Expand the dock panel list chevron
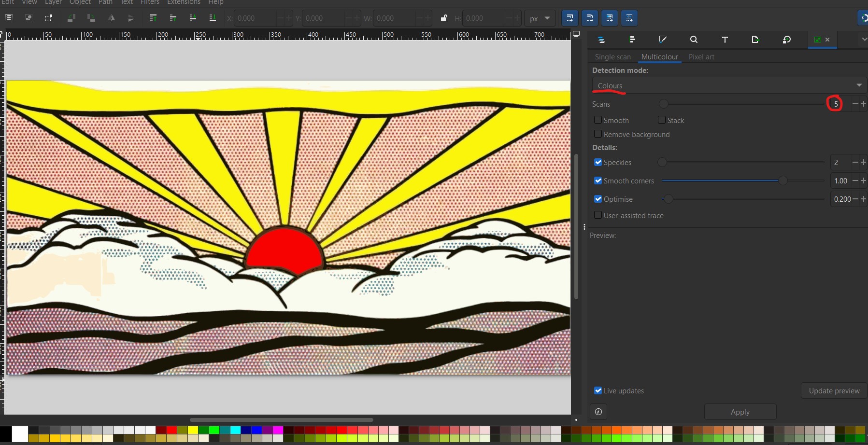 pyautogui.click(x=864, y=40)
